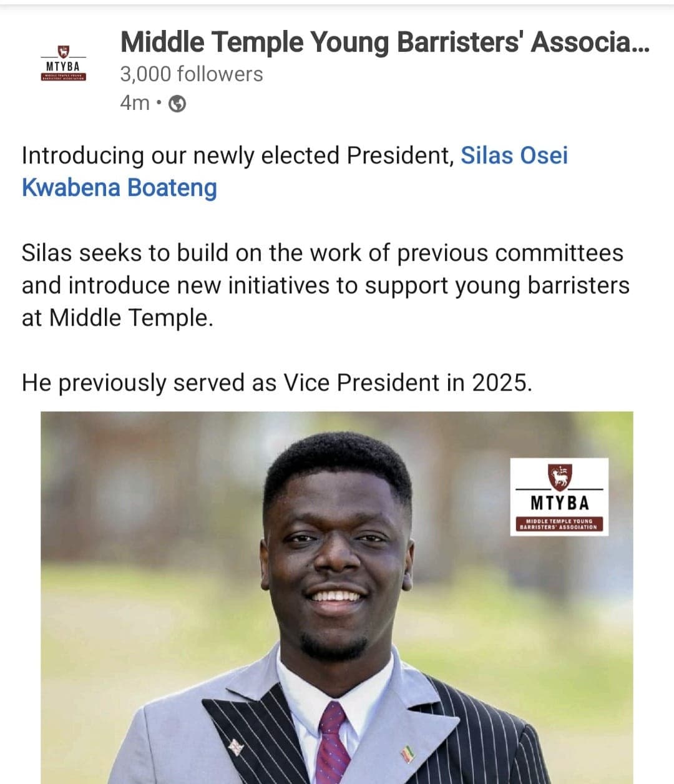Click the shield crest in the photo badge
The width and height of the screenshot is (674, 784).
click(559, 476)
